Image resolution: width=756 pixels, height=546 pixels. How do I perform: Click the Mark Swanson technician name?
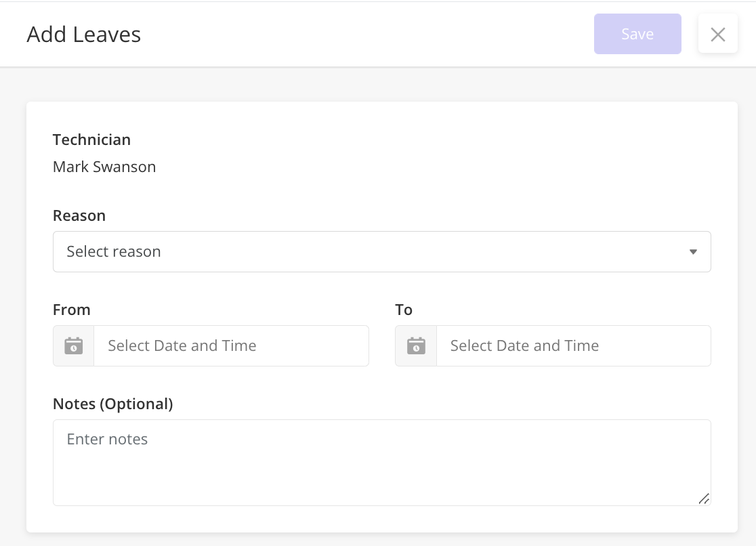(104, 167)
